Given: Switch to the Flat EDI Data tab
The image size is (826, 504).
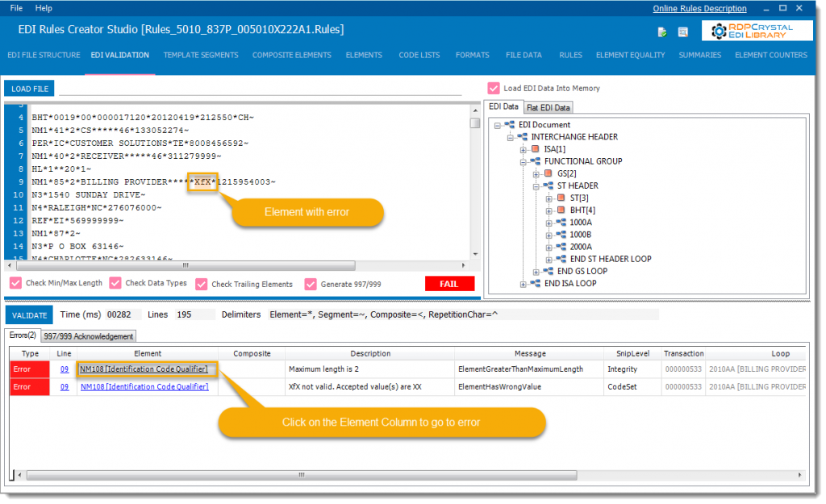Looking at the screenshot, I should coord(548,106).
